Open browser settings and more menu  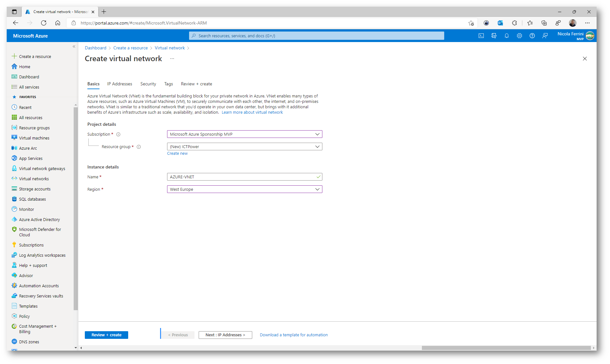[x=587, y=23]
